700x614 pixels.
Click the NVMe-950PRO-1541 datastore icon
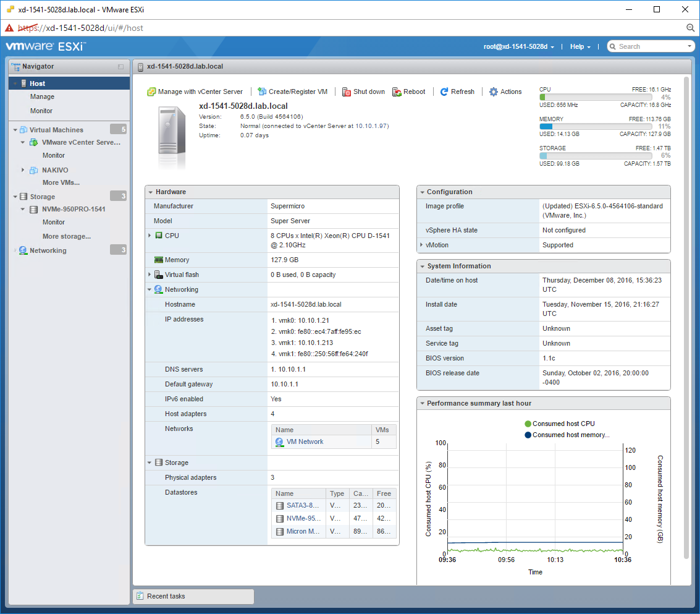pyautogui.click(x=33, y=209)
